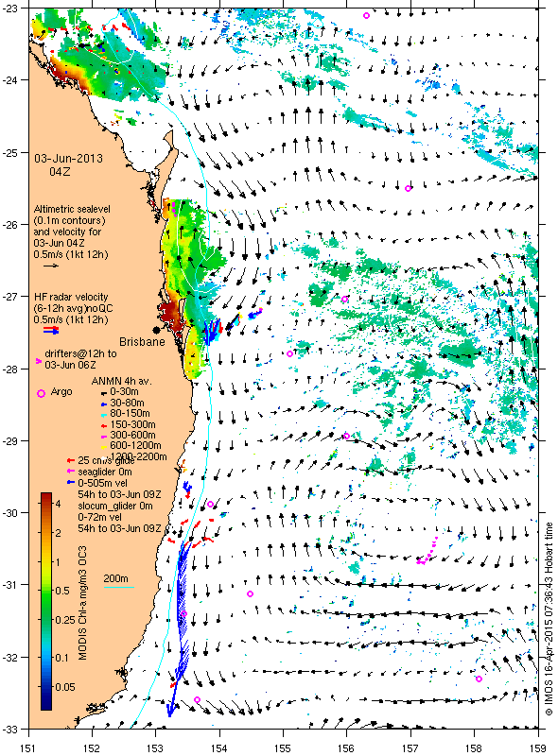558x756 pixels.
Task: Click the '600-1200m' depth legend entry
Action: point(135,445)
